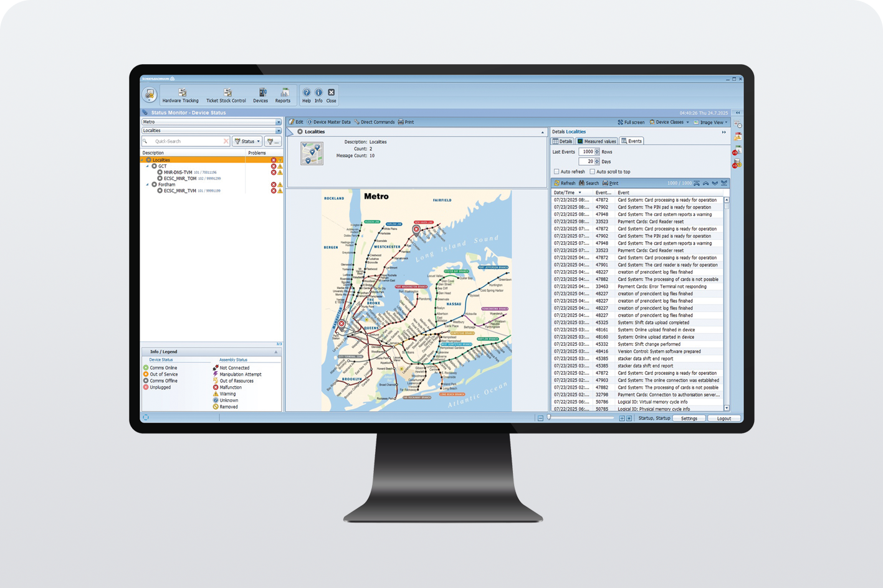Click the Settings button
This screenshot has height=588, width=883.
[x=689, y=419]
